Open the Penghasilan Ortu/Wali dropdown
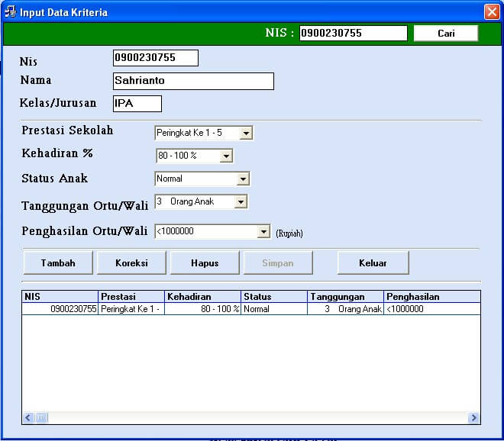This screenshot has height=441, width=504. coord(263,232)
